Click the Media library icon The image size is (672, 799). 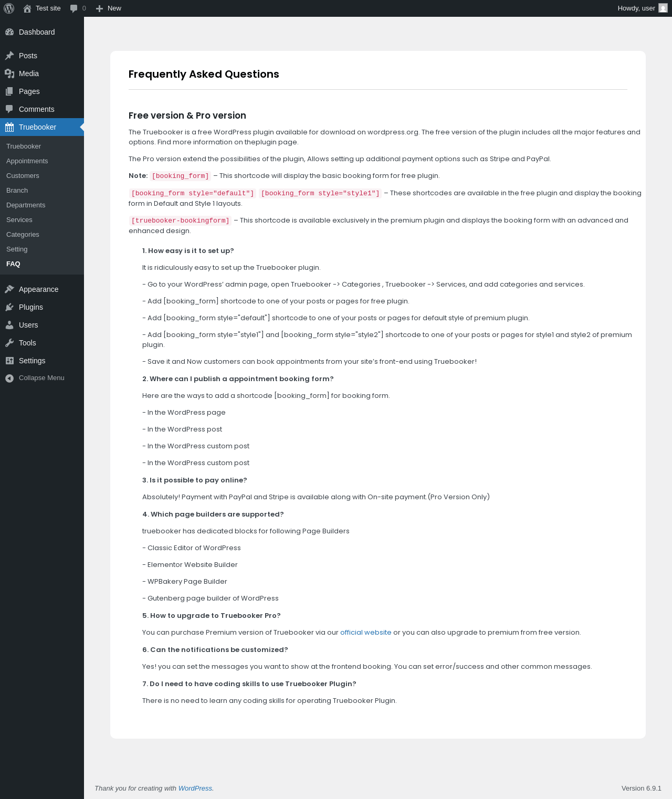coord(9,73)
